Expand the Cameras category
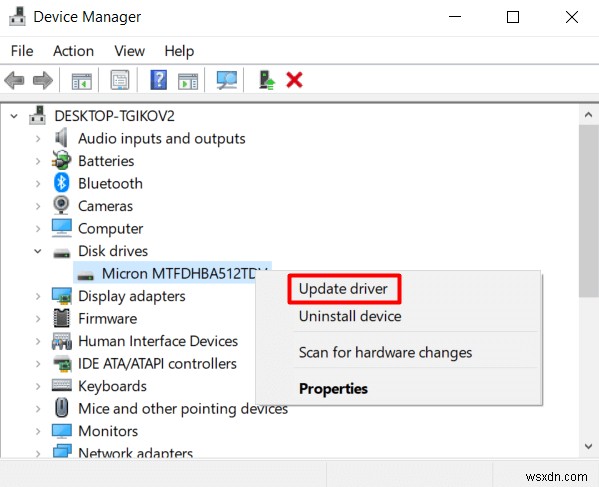 coord(38,206)
